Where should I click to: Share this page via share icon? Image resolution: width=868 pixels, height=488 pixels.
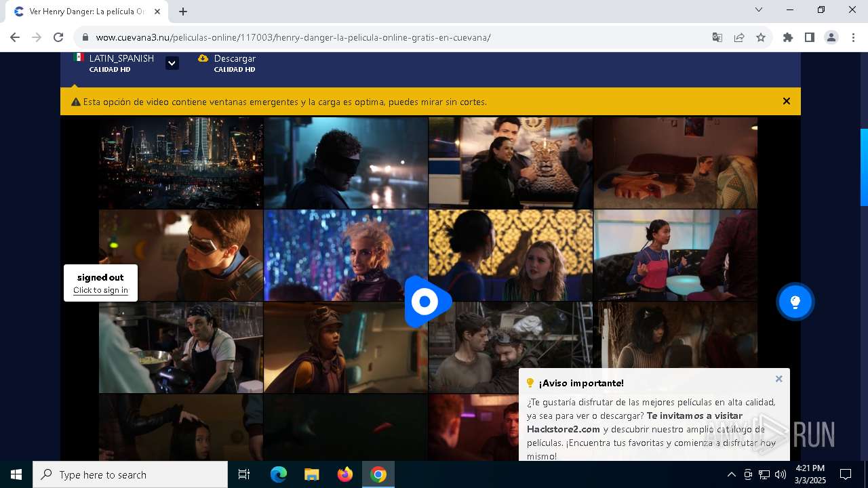(x=739, y=37)
